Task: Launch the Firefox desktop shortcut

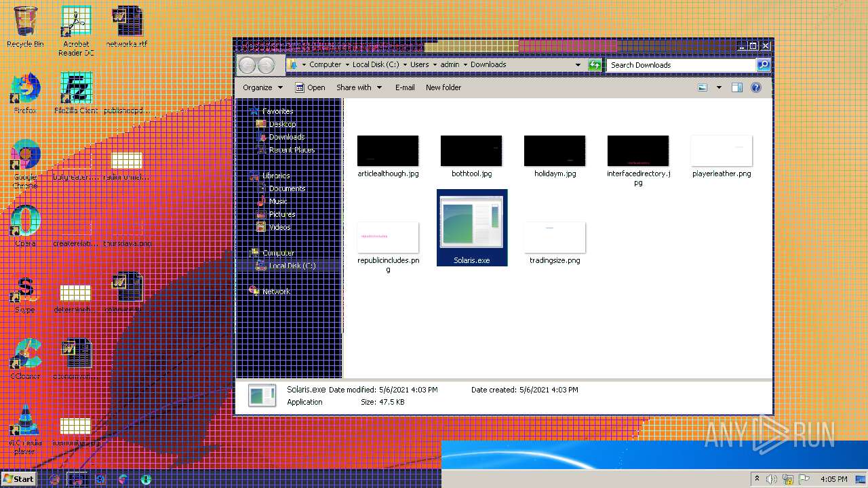Action: pyautogui.click(x=25, y=93)
